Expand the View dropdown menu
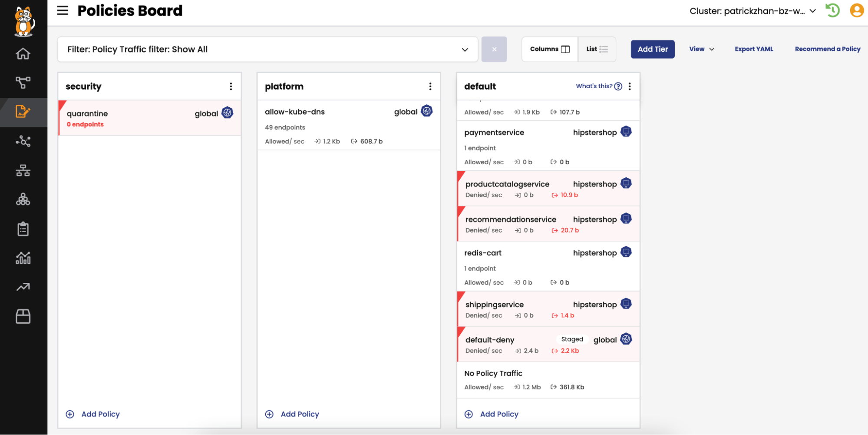Viewport: 868px width, 435px height. point(701,49)
